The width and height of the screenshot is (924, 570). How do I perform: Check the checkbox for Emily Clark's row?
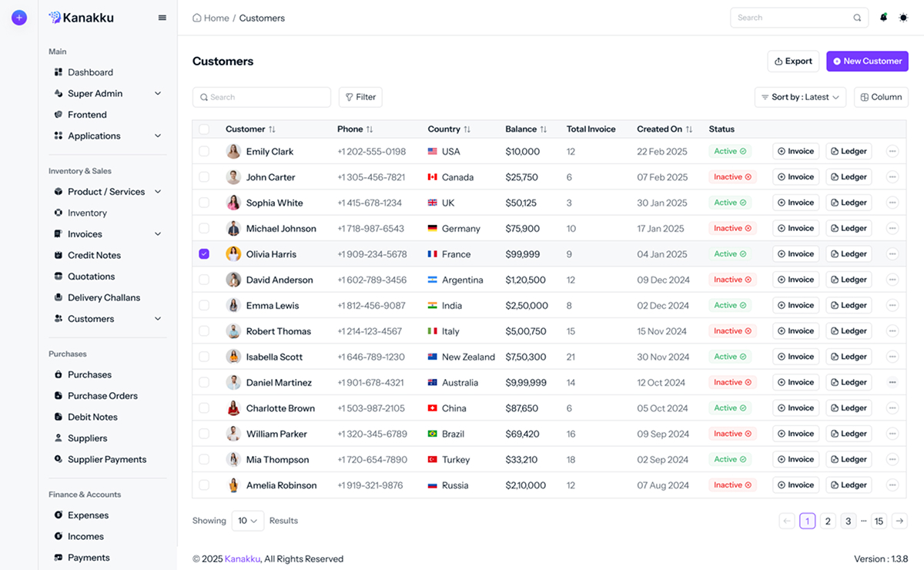coord(204,151)
